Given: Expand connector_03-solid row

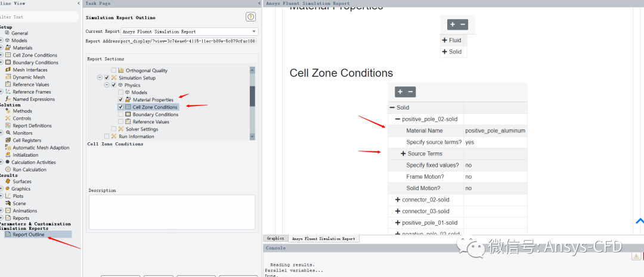Looking at the screenshot, I should tap(398, 211).
